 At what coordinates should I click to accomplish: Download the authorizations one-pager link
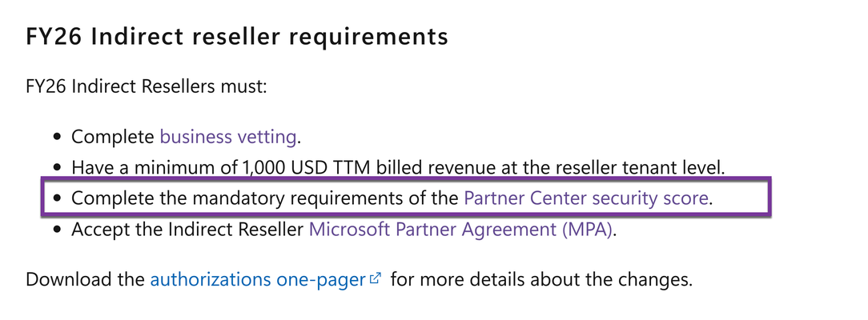point(258,279)
